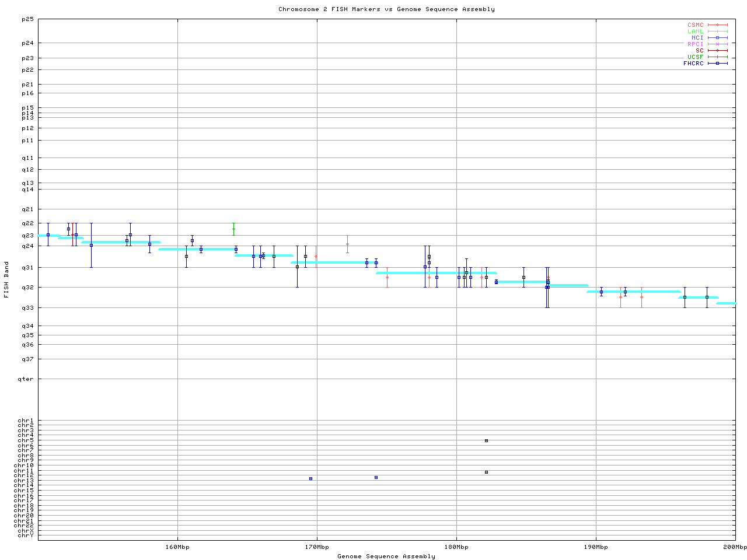Click the chart title 'Chromosome 2 FISH Markers'

click(x=386, y=9)
